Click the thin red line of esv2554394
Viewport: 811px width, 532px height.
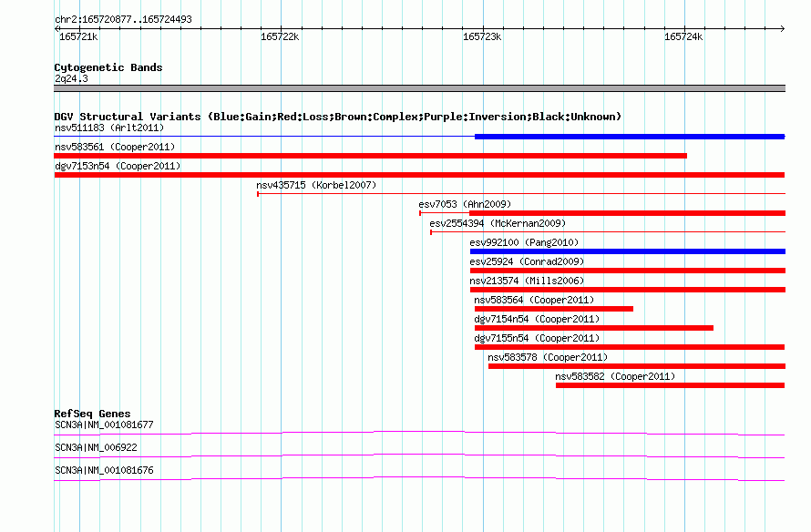(x=608, y=232)
